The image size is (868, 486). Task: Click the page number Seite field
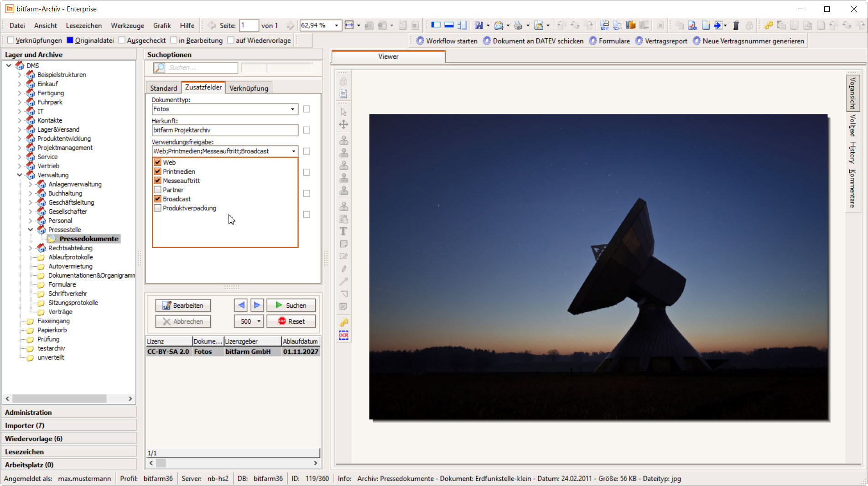(249, 26)
